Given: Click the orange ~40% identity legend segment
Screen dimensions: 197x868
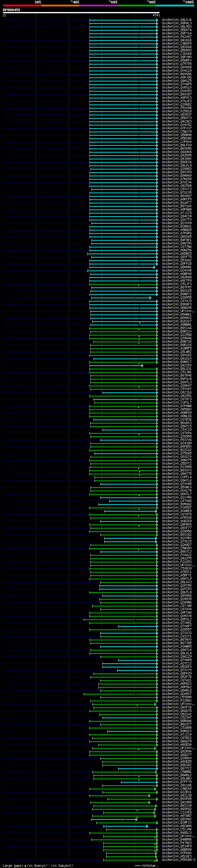Looking at the screenshot, I should pos(60,6).
